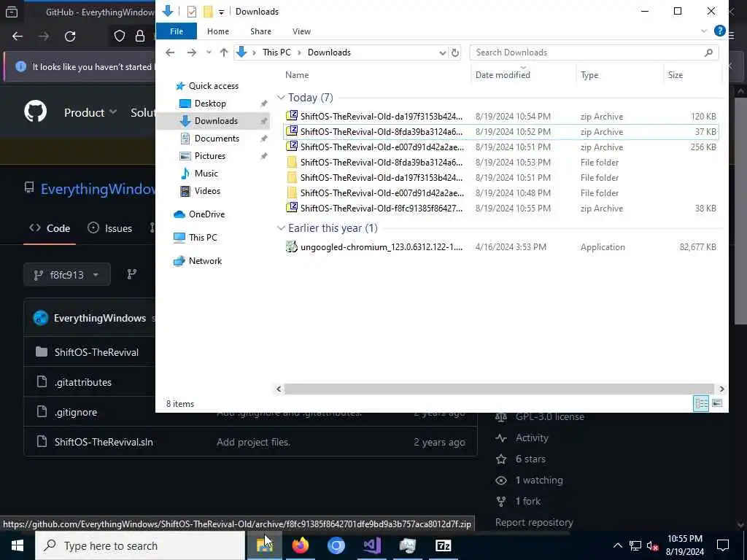Sort by the Size column header

675,75
